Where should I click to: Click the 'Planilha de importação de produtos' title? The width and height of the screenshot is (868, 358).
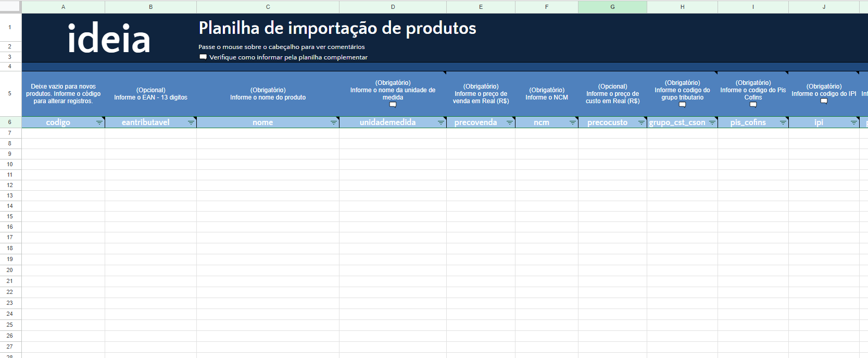tap(337, 28)
